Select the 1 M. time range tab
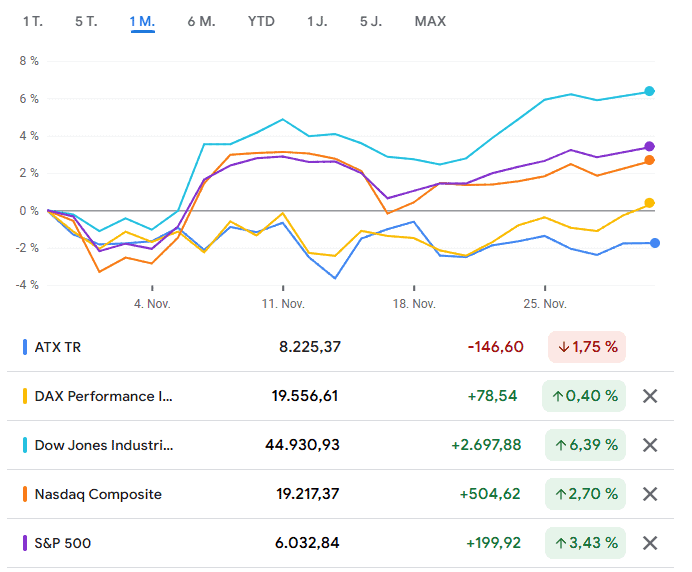Screen dimensions: 692x572 [142, 21]
